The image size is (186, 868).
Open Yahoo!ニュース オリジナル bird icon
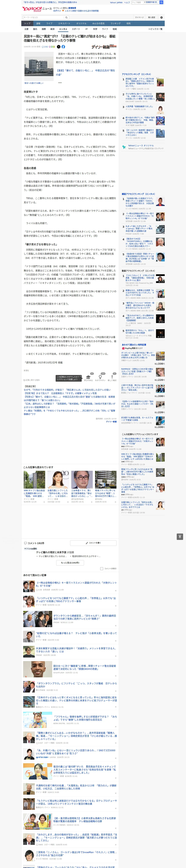[x=124, y=147]
